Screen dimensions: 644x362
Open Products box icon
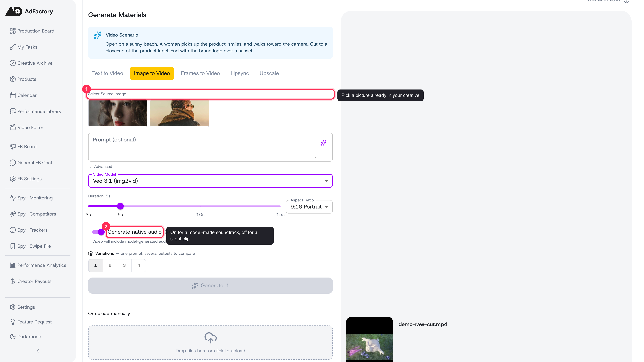[x=13, y=79]
